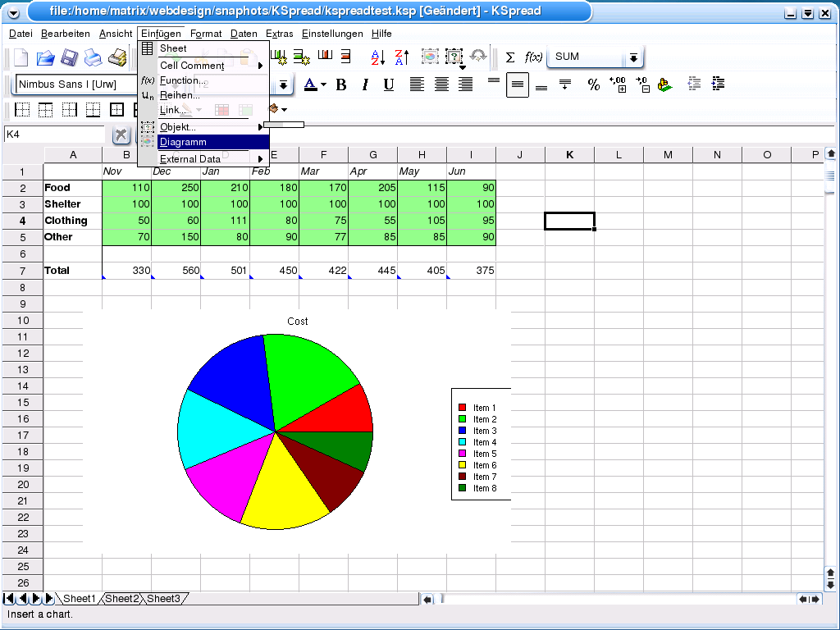This screenshot has width=840, height=630.
Task: Click the insert chart icon in the toolbar
Action: point(431,57)
